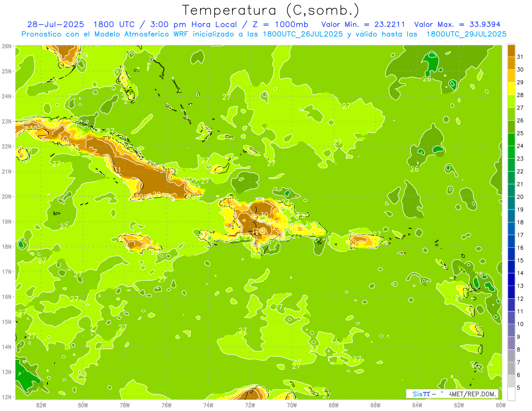Click the 24N latitude axis label
This screenshot has height=411, width=532.
click(x=7, y=96)
